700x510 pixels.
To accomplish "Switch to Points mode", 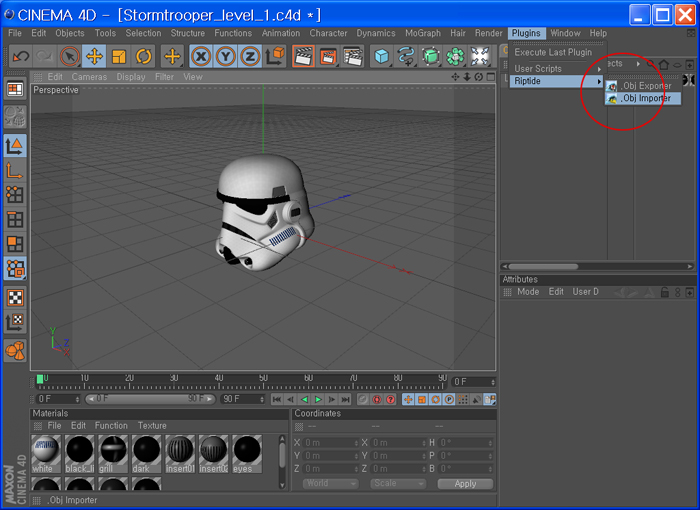I will (15, 195).
